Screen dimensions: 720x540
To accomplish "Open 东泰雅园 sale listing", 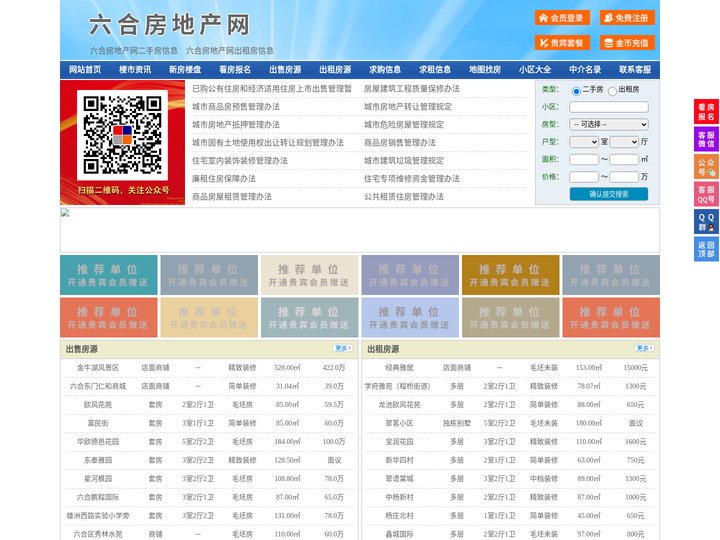I will (98, 460).
